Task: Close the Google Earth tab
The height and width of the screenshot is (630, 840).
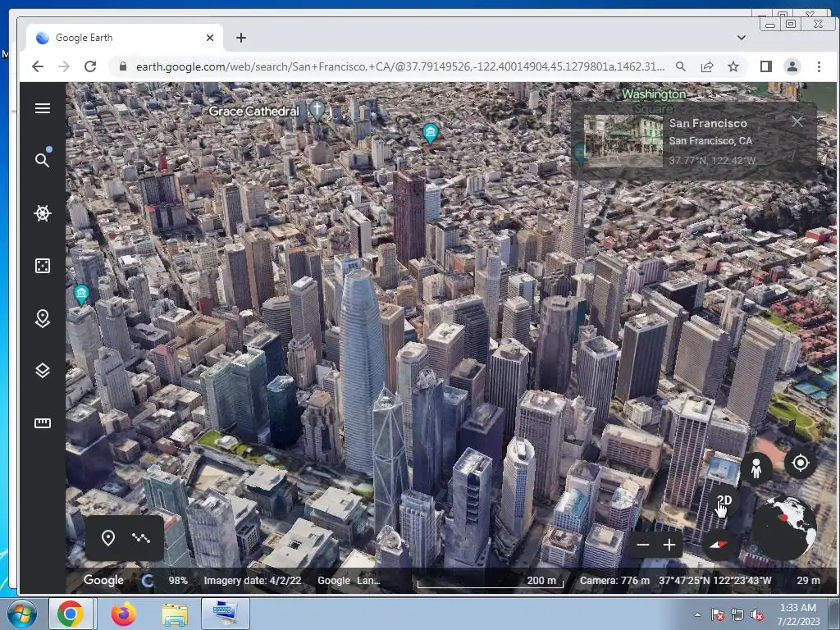Action: (x=210, y=38)
